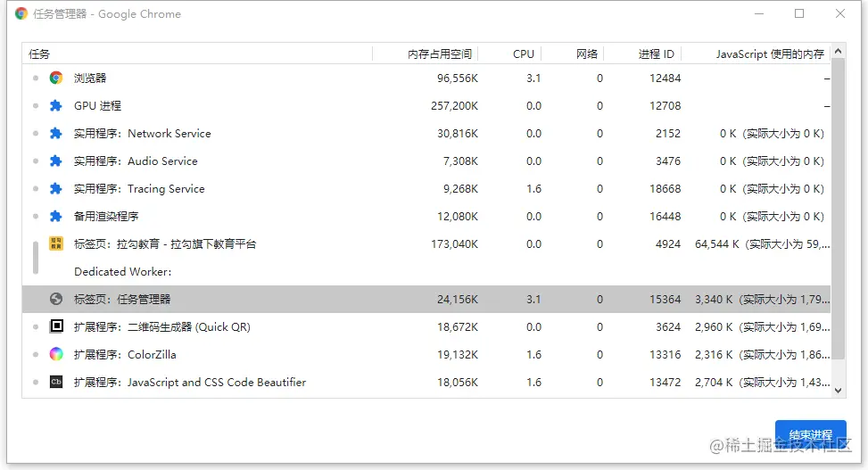Click the 结束进程 button
The width and height of the screenshot is (868, 470).
click(810, 434)
